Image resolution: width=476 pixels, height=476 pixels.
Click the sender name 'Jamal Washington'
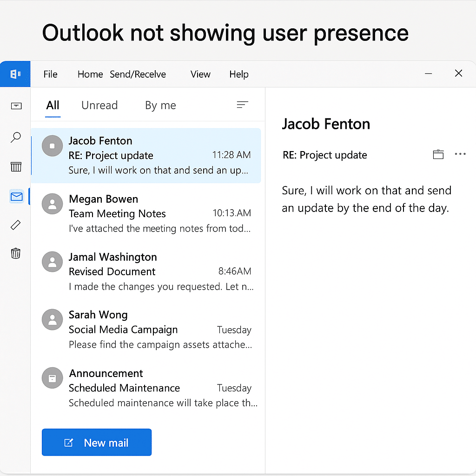tap(113, 257)
